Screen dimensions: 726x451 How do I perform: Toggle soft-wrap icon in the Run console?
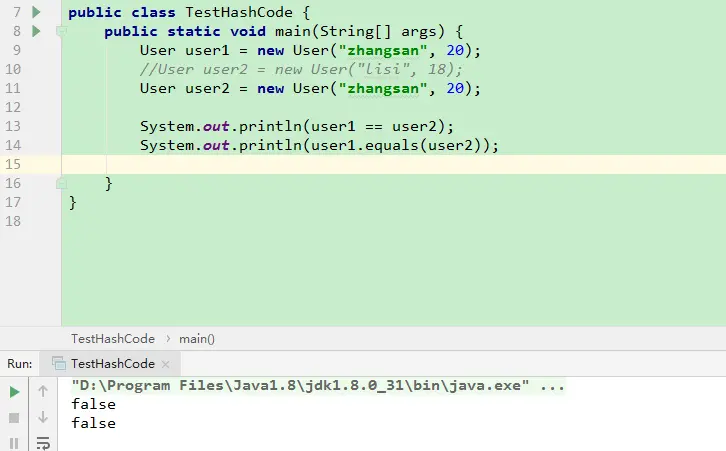tap(43, 443)
